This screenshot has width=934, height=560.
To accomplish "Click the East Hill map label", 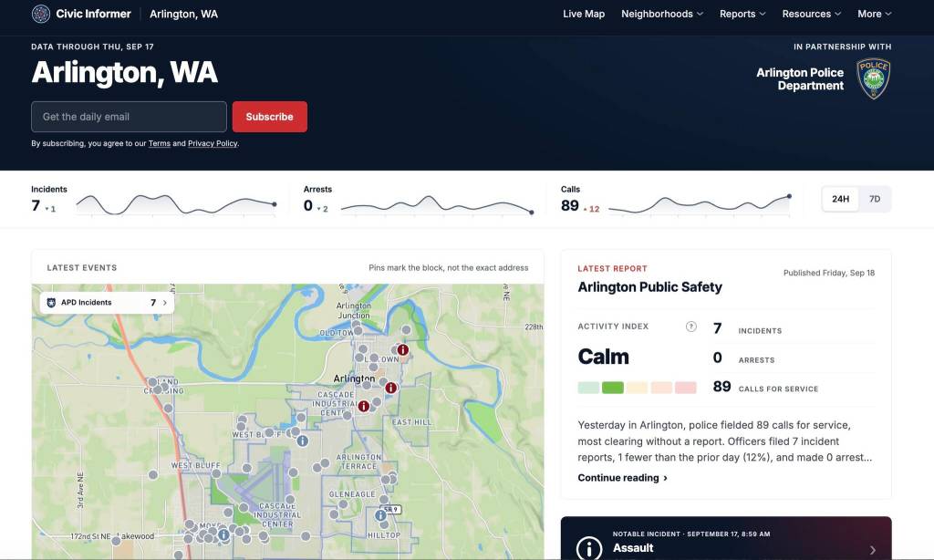I will pyautogui.click(x=411, y=422).
